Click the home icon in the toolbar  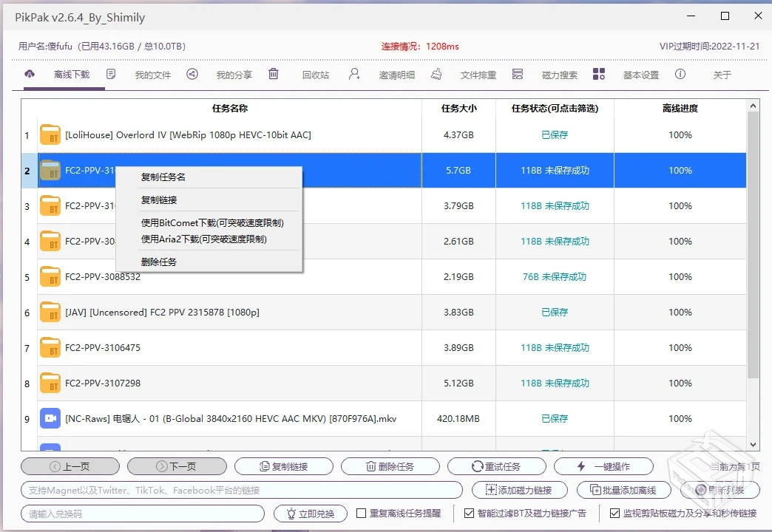pos(30,74)
